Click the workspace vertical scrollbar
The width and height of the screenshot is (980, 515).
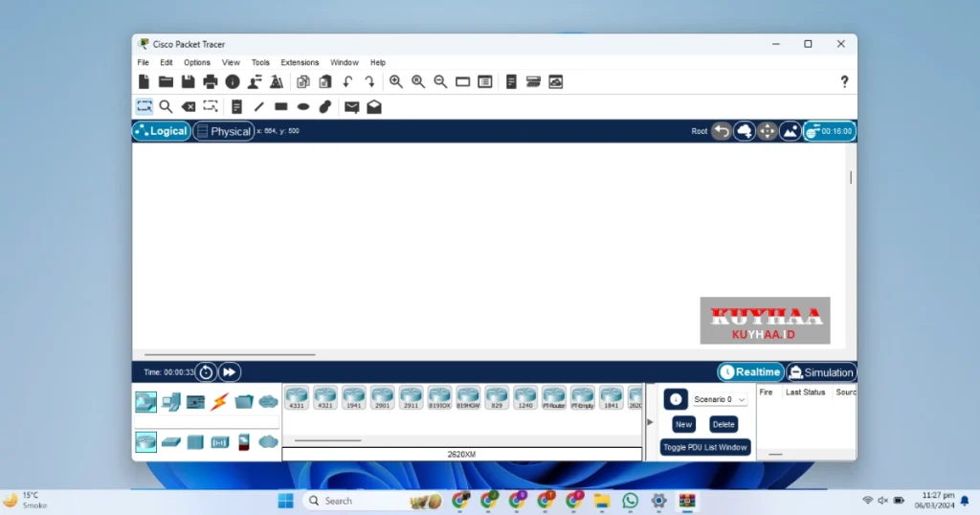[x=851, y=177]
